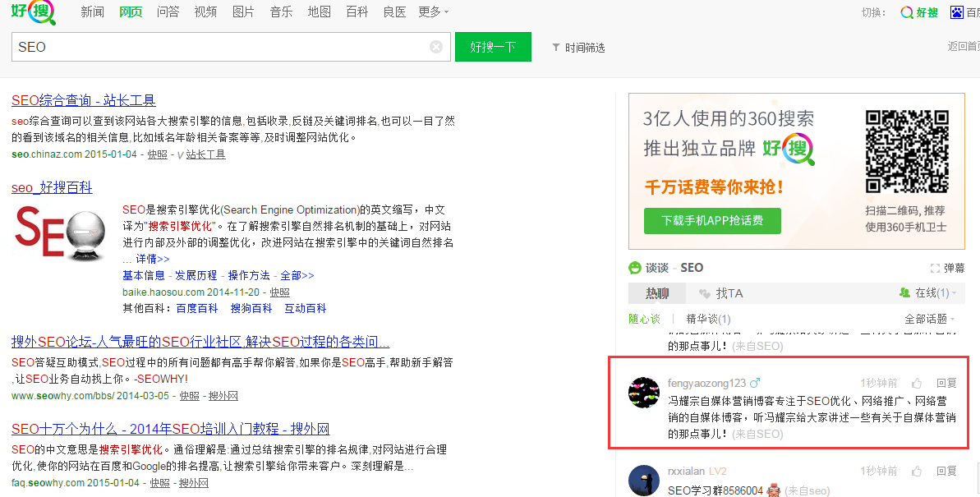
Task: Switch search engine to Baidu paw icon
Action: pyautogui.click(x=957, y=12)
